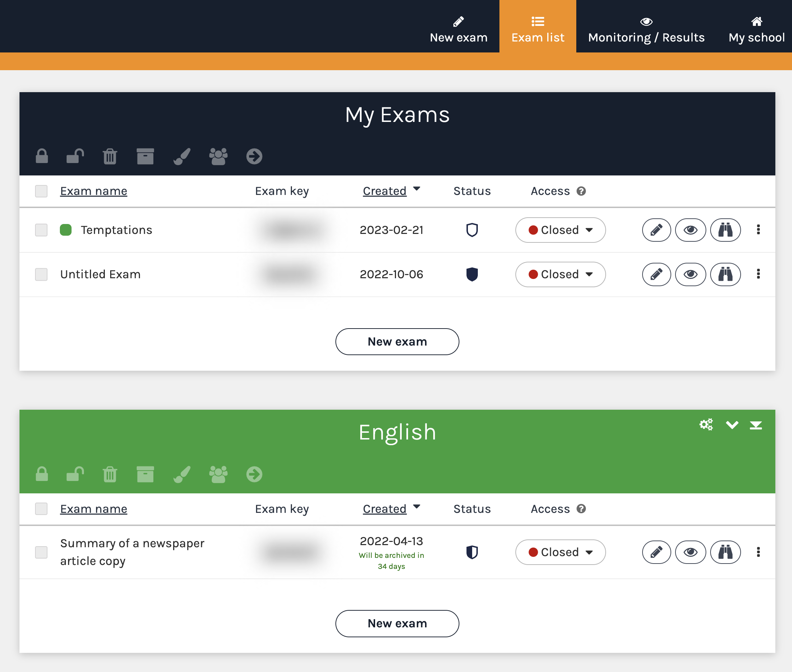Open the Access help question mark
This screenshot has width=792, height=672.
(x=581, y=191)
